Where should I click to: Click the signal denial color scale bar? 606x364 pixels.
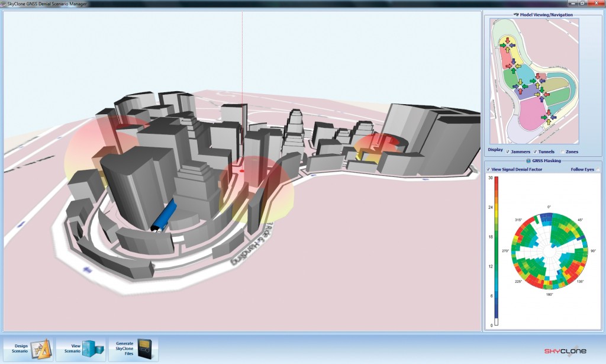point(497,249)
